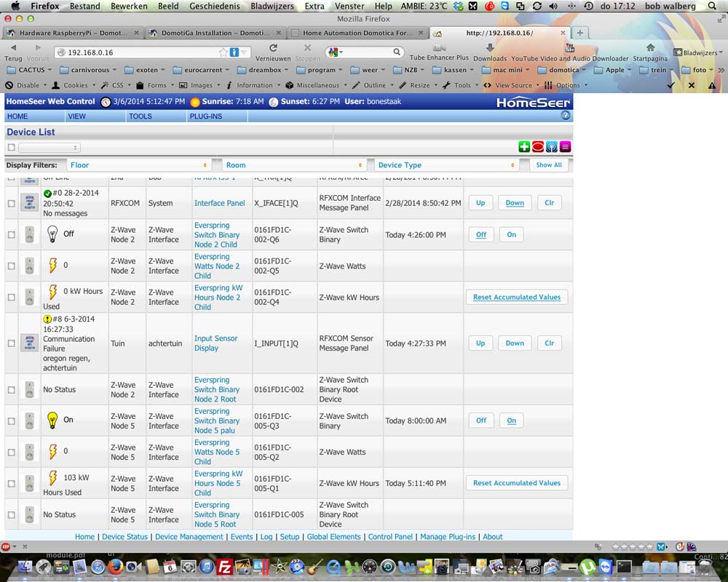
Task: Click the web developer warning triangle icon
Action: [x=712, y=85]
